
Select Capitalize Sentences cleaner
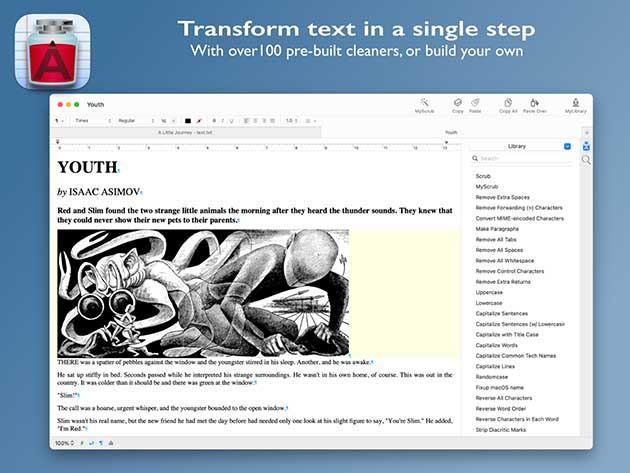coord(501,313)
